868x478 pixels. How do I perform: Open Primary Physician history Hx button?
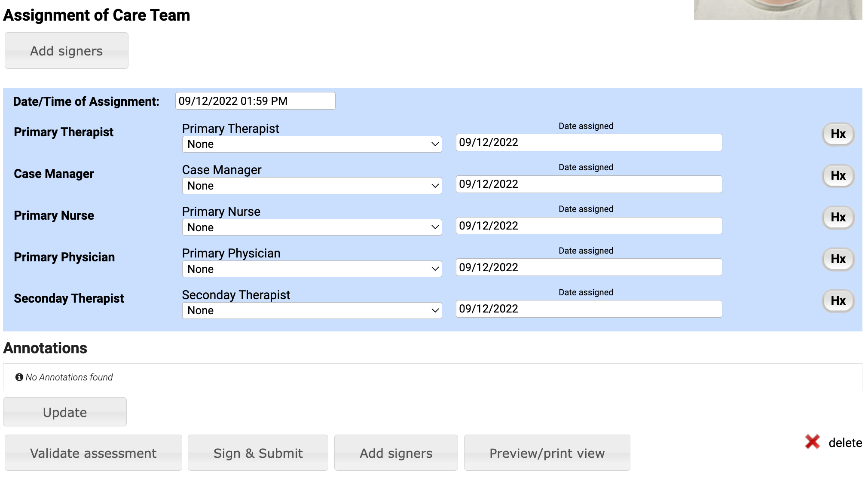(837, 259)
